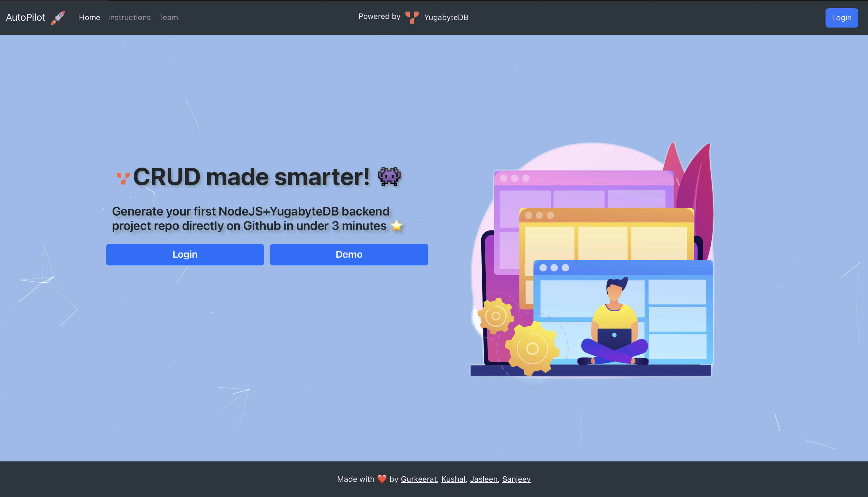Click the red heart in footer

pos(382,479)
